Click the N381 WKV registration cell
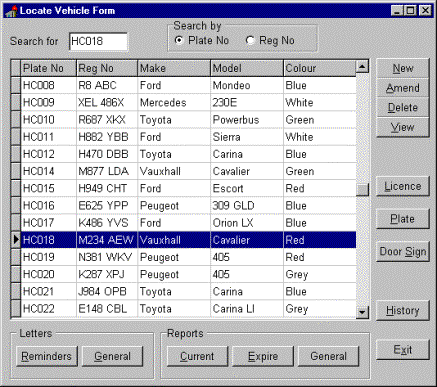437x387 pixels. click(107, 257)
